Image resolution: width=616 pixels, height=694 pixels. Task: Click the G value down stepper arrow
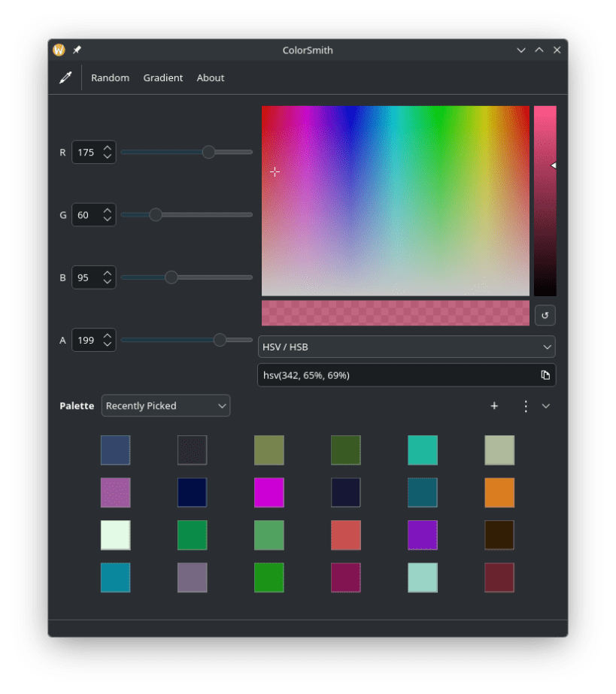(x=108, y=219)
